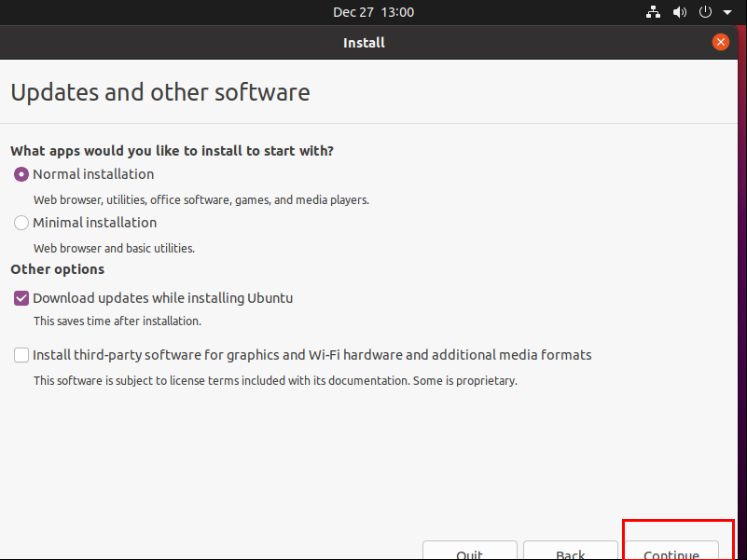747x560 pixels.
Task: Quit the installer
Action: (x=470, y=551)
